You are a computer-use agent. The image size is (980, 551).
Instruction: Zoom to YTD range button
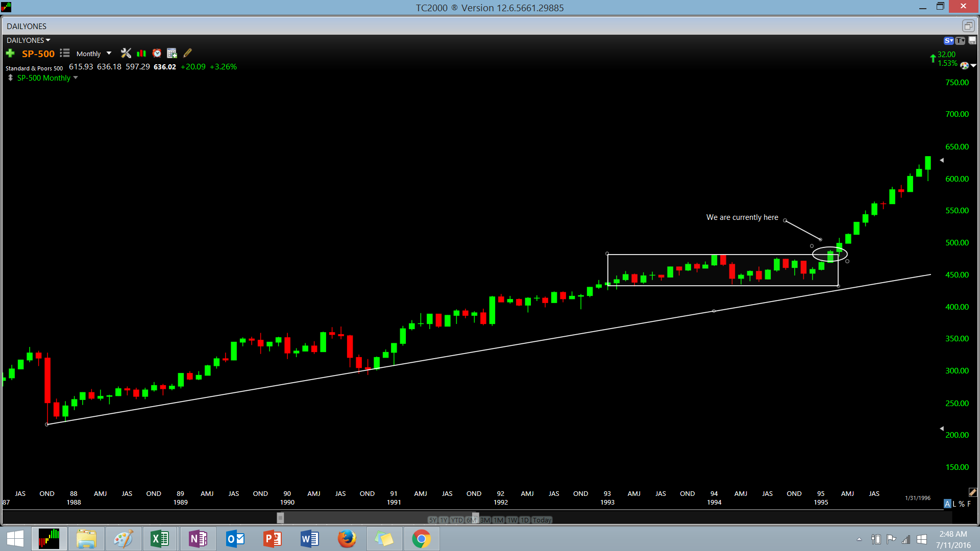click(x=457, y=520)
